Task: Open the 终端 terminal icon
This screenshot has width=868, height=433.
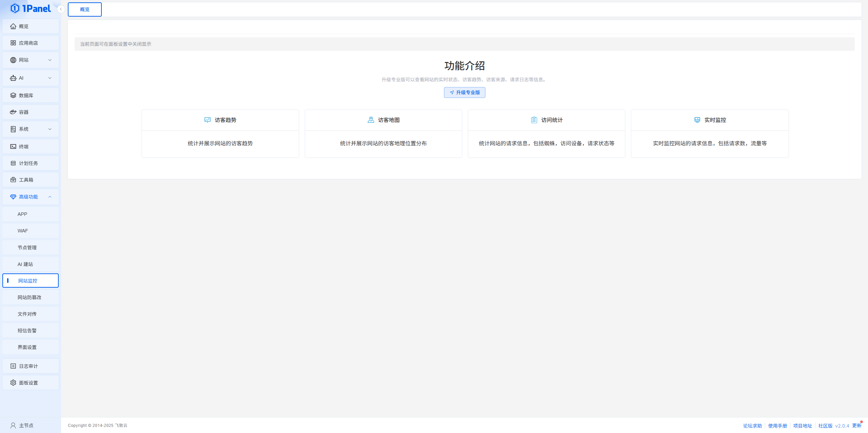Action: click(13, 147)
